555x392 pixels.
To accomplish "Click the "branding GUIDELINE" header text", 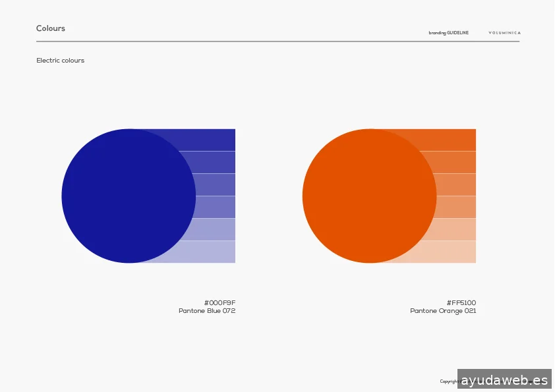I will click(448, 33).
